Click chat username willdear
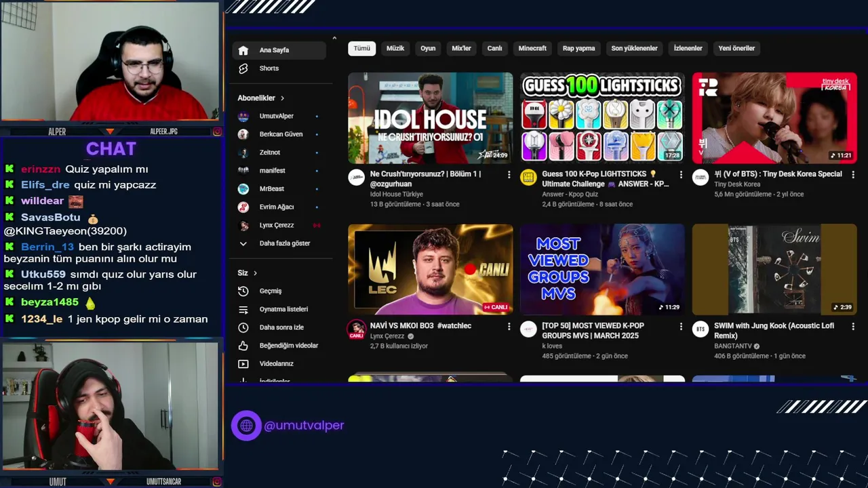 click(42, 201)
